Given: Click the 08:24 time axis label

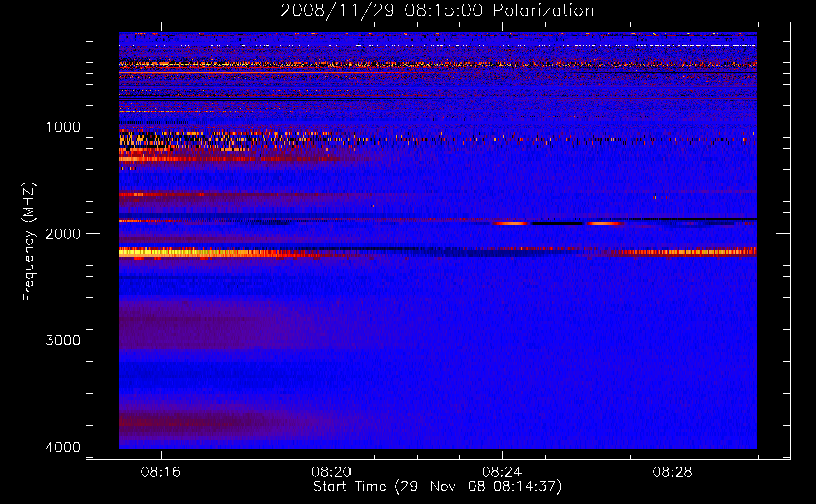Looking at the screenshot, I should click(502, 472).
